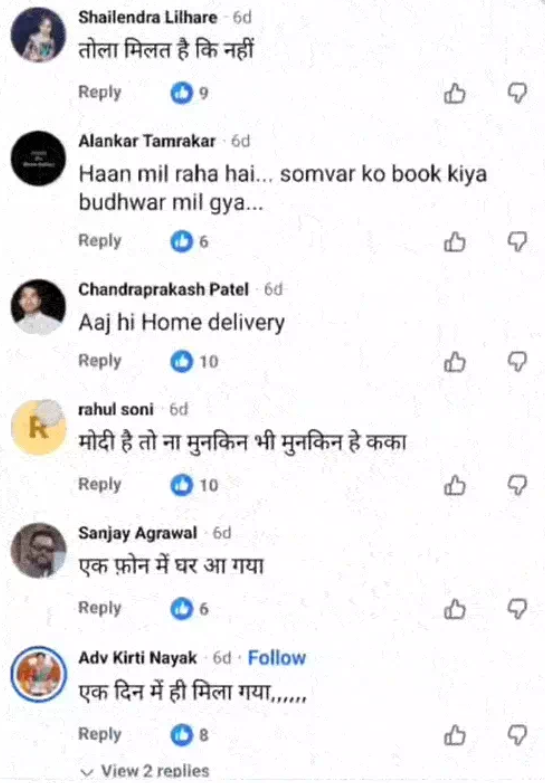Thumbs up rahul soni's comment

pos(455,485)
